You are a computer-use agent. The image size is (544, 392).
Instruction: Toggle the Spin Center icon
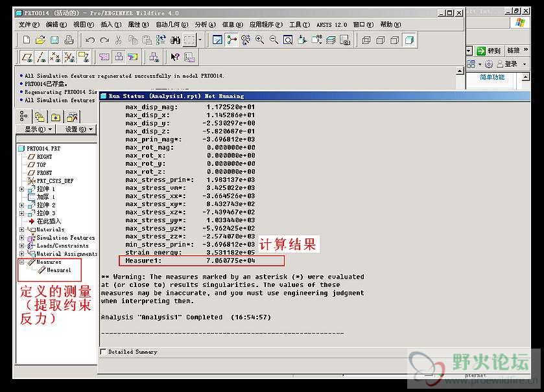231,40
